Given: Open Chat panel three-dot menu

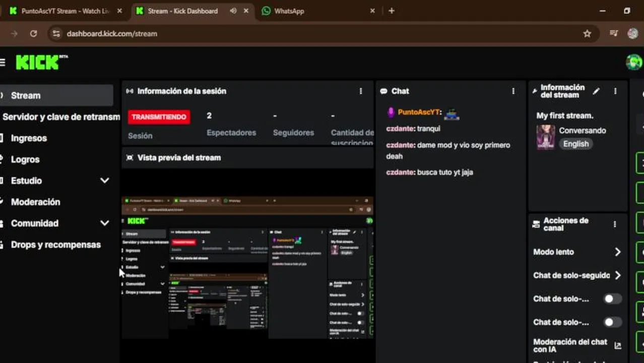Looking at the screenshot, I should pyautogui.click(x=513, y=91).
